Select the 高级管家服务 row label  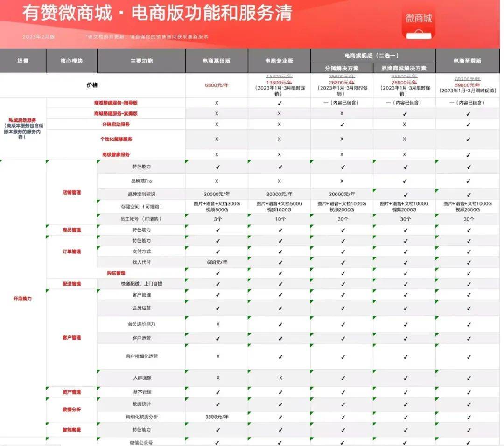(x=116, y=154)
